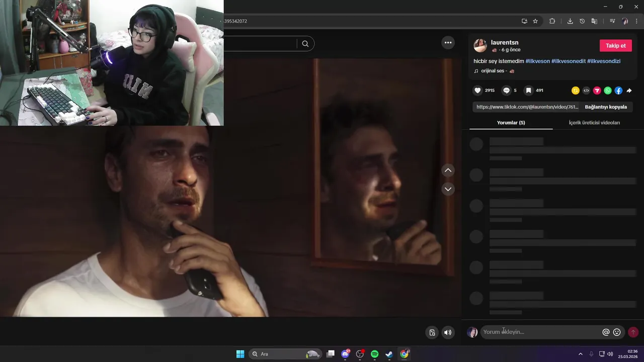
Task: Copy link with Bağlantıyı kopyala
Action: [606, 107]
